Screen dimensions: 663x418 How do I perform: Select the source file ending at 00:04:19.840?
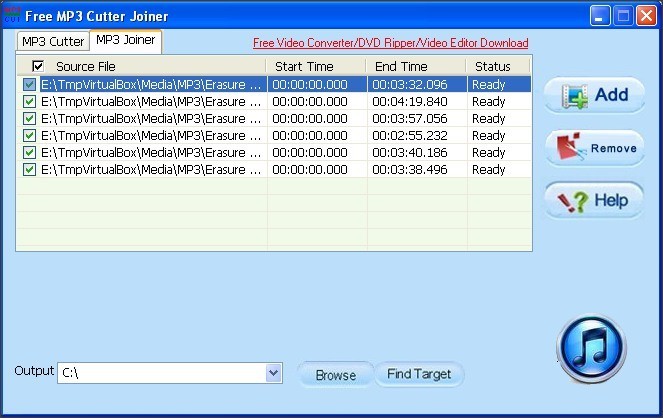[x=151, y=102]
